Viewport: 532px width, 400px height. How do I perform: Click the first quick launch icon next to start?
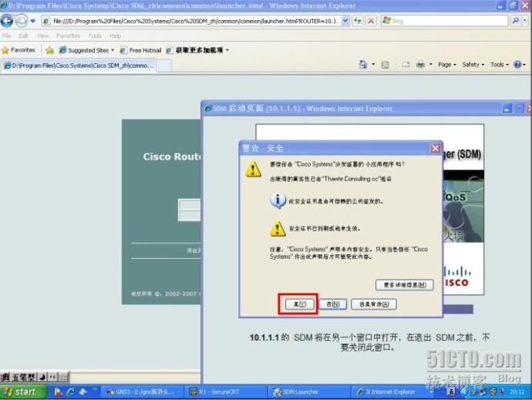(58, 392)
